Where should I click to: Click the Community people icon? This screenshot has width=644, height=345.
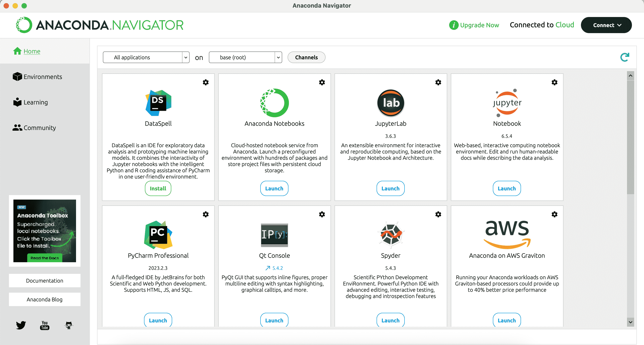pos(17,128)
